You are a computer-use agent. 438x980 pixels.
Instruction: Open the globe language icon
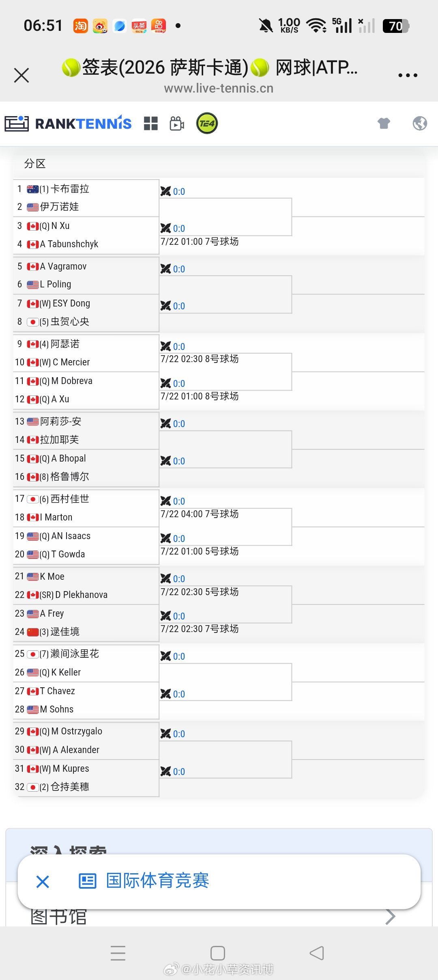point(420,123)
